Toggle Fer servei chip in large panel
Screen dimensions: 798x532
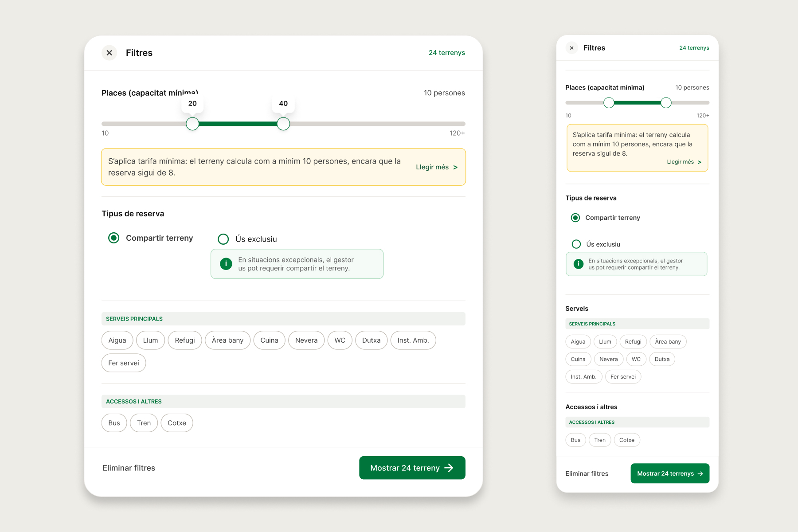pyautogui.click(x=124, y=363)
